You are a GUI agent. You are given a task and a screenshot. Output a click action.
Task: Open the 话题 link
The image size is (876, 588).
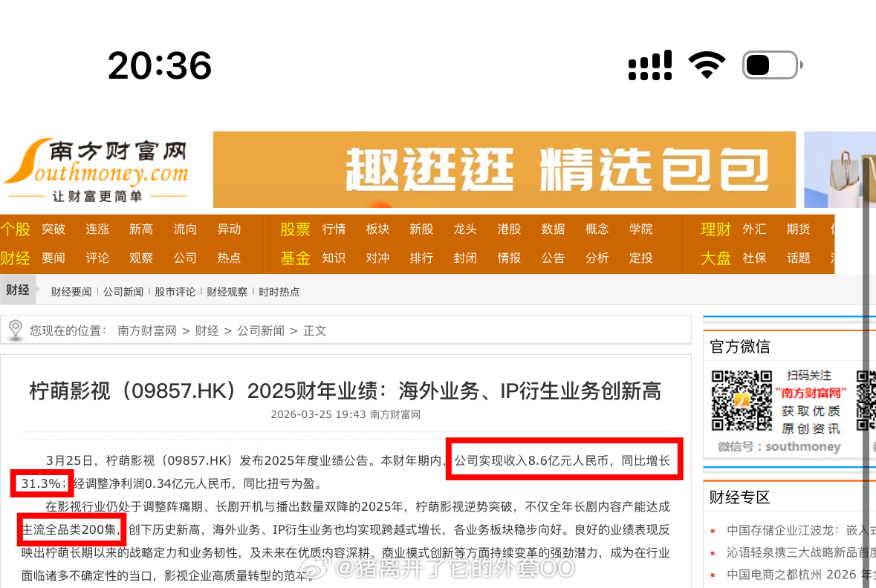(798, 258)
